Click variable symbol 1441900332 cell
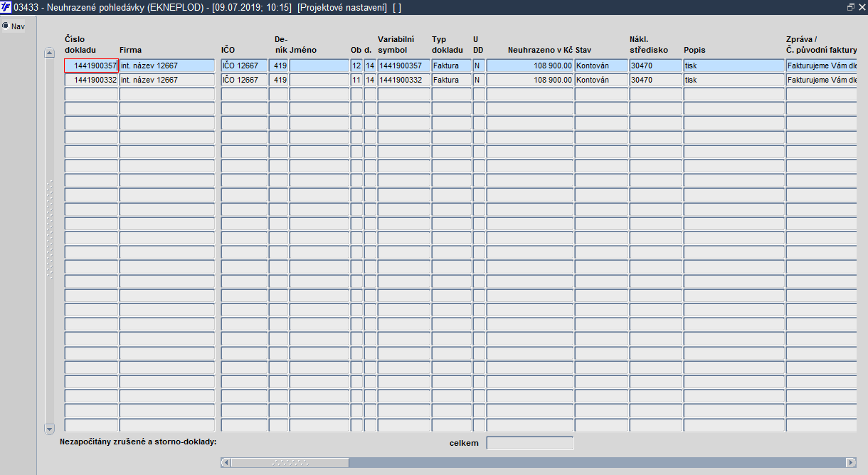868x475 pixels. point(403,80)
